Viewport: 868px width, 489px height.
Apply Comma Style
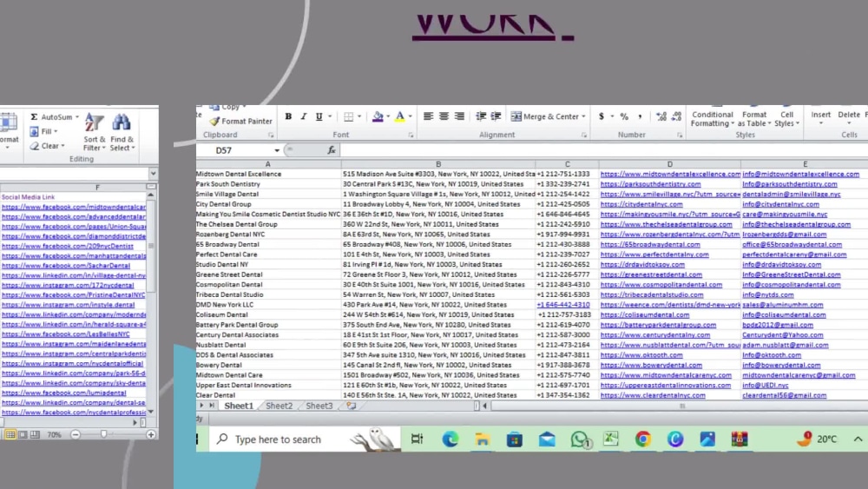tap(640, 116)
